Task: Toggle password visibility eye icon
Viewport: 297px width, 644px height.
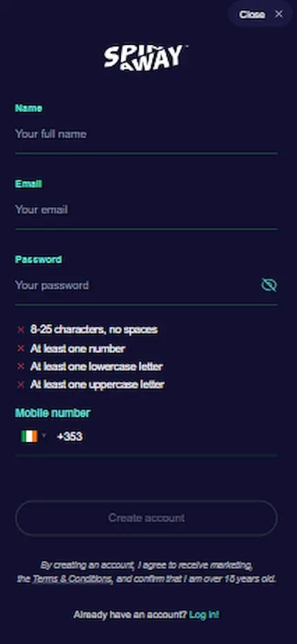Action: tap(269, 285)
